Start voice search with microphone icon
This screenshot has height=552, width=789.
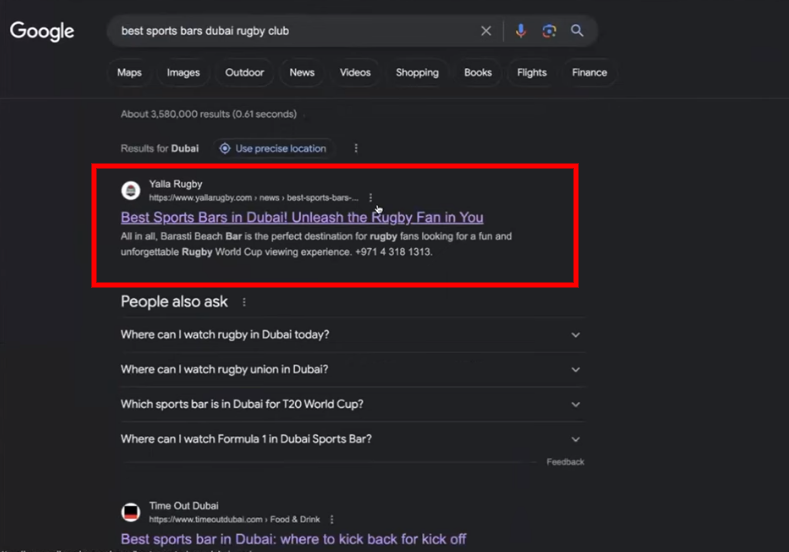pos(520,31)
